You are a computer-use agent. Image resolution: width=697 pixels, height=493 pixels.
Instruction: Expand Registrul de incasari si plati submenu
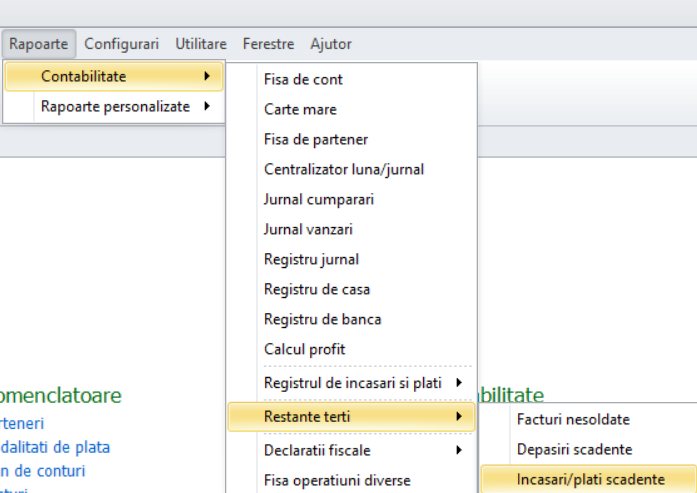pos(352,382)
